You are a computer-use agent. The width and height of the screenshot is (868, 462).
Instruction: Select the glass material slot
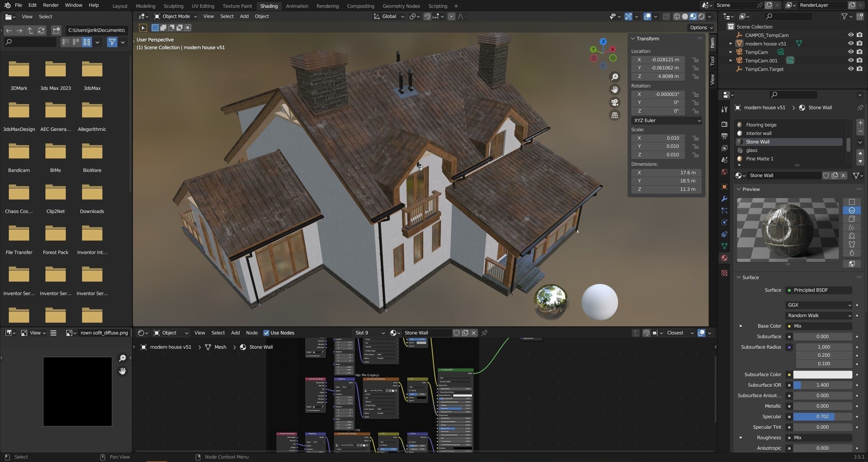752,150
